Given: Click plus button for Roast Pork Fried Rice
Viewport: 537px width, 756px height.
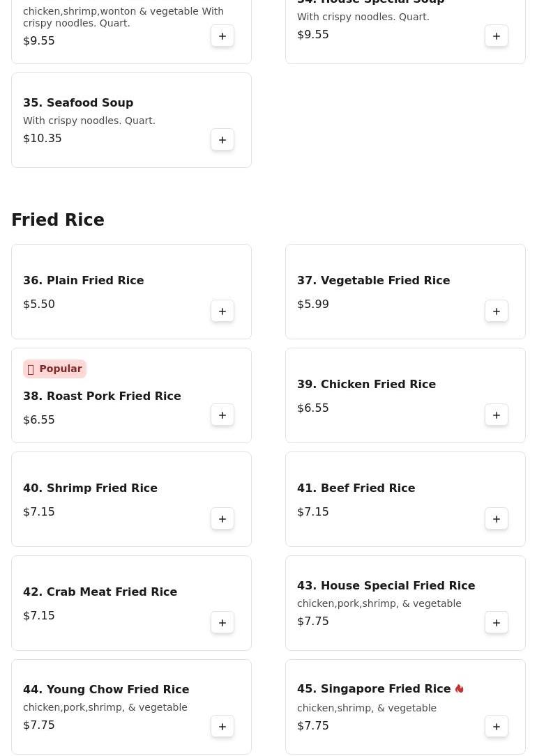Looking at the screenshot, I should [x=222, y=415].
